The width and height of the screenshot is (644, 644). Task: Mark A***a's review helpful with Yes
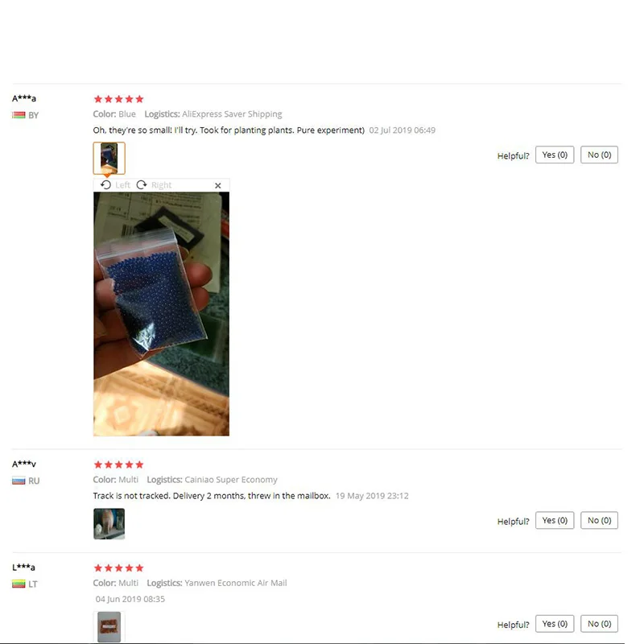pyautogui.click(x=555, y=155)
